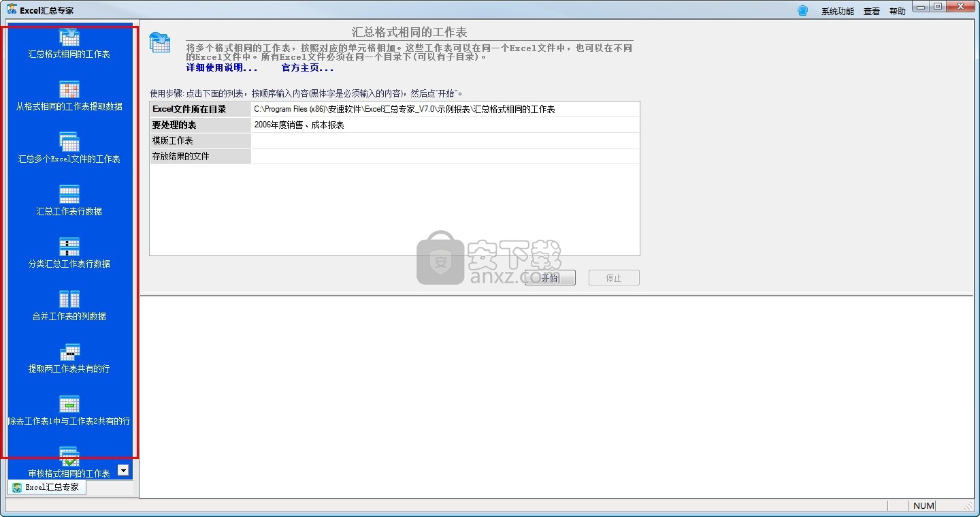The image size is (980, 517).
Task: Open the 系统功能 menu
Action: coord(837,11)
